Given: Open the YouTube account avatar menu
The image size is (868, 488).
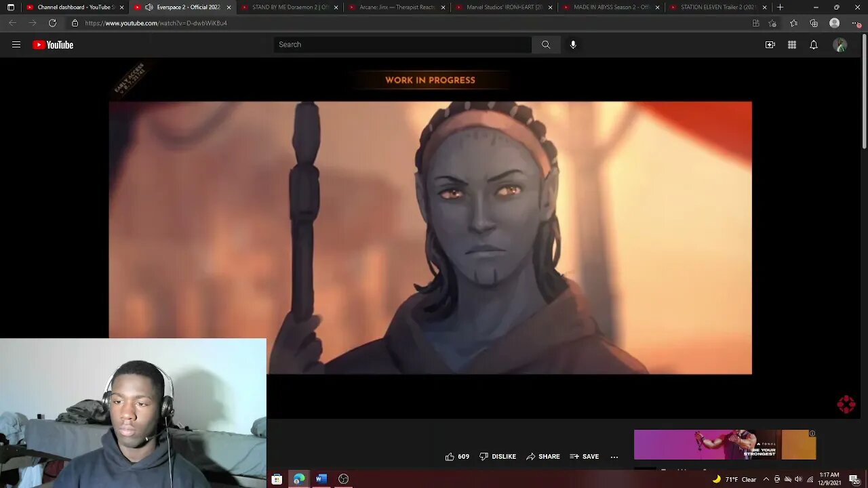Looking at the screenshot, I should 840,45.
